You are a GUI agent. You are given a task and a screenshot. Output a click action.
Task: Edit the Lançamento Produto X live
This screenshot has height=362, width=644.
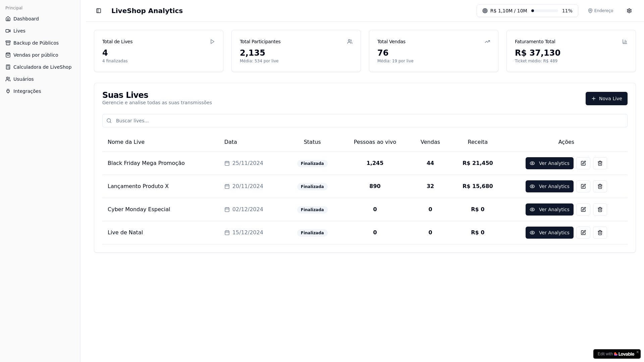click(583, 186)
